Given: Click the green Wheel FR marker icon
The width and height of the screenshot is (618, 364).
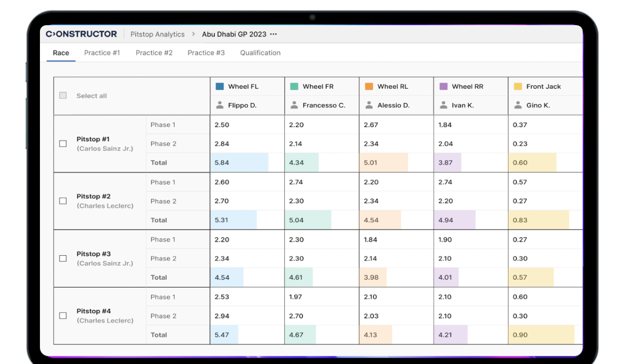Looking at the screenshot, I should click(x=296, y=86).
